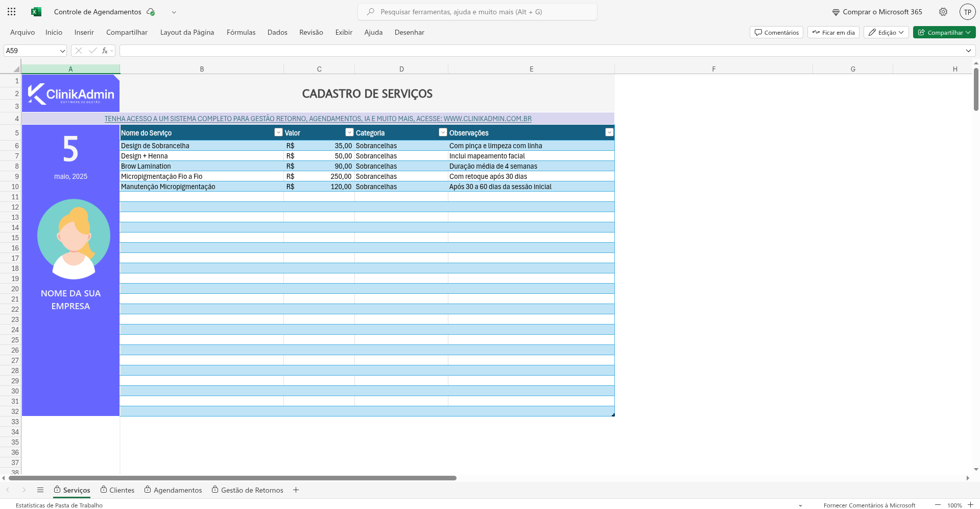Open the Fórmulas ribbon tab
Screen dimensions: 980x509
[241, 32]
